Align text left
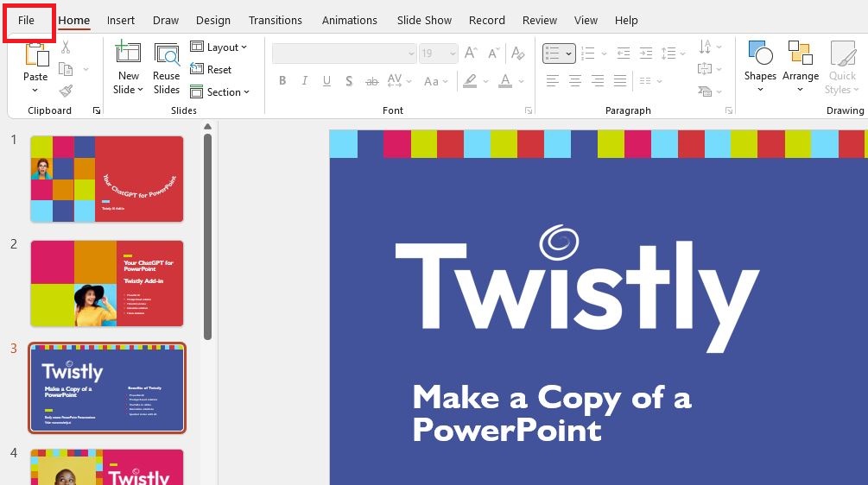 tap(553, 81)
